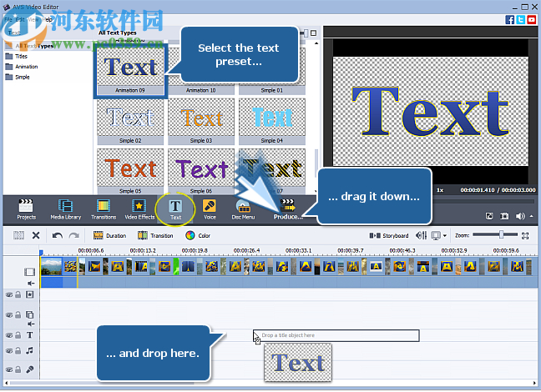Image resolution: width=541 pixels, height=392 pixels.
Task: Open the Twitter link icon
Action: (x=521, y=20)
